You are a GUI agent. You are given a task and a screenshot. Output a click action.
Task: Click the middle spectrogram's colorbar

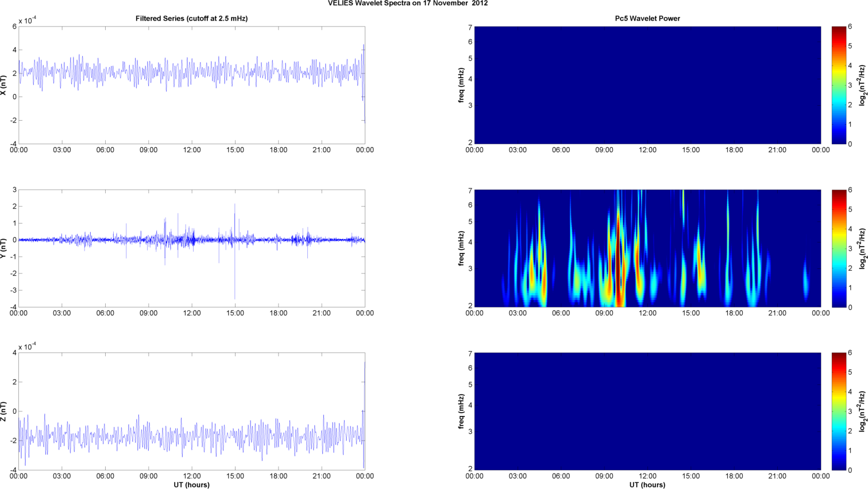click(839, 248)
